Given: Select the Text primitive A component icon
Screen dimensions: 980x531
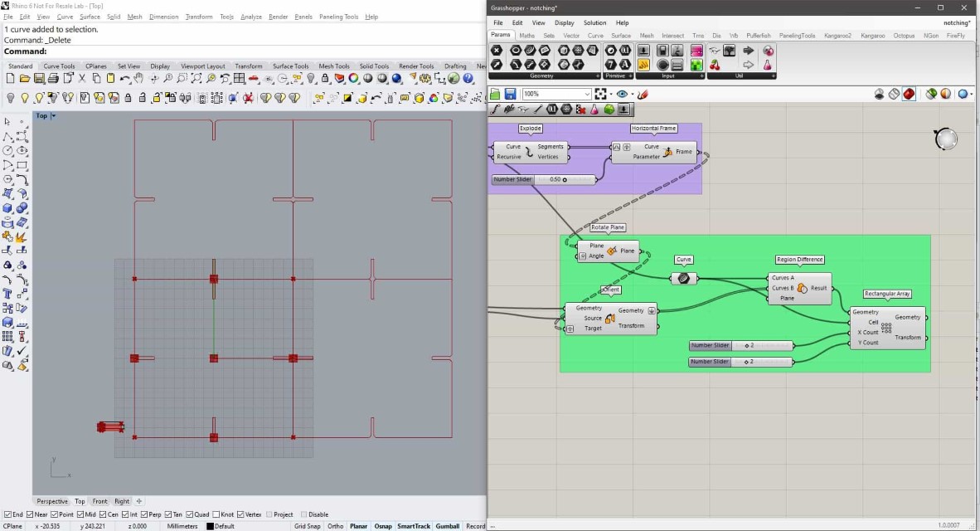Looking at the screenshot, I should pyautogui.click(x=625, y=65).
